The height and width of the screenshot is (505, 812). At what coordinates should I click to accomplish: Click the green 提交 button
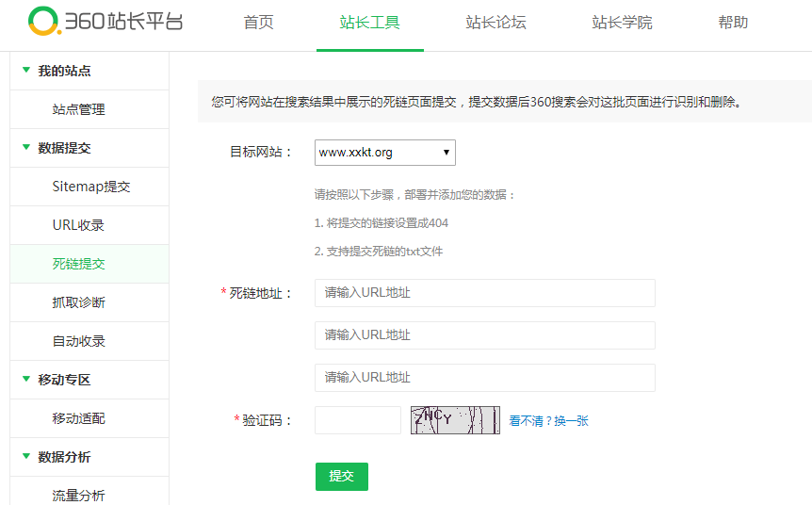point(342,477)
